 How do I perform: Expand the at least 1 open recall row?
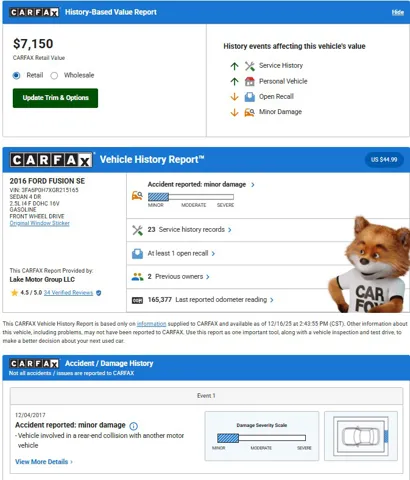tap(181, 253)
